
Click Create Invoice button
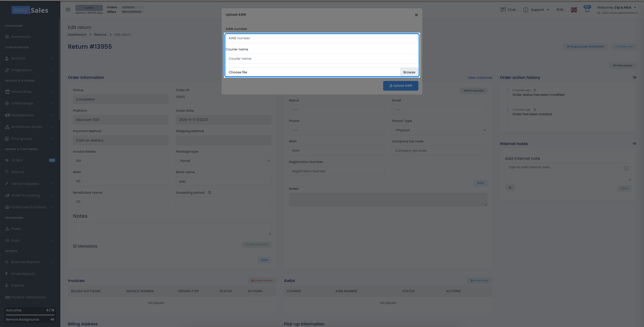[x=262, y=280]
